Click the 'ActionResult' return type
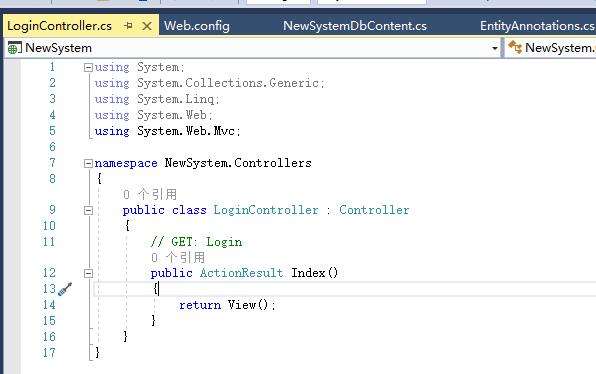 pyautogui.click(x=241, y=273)
